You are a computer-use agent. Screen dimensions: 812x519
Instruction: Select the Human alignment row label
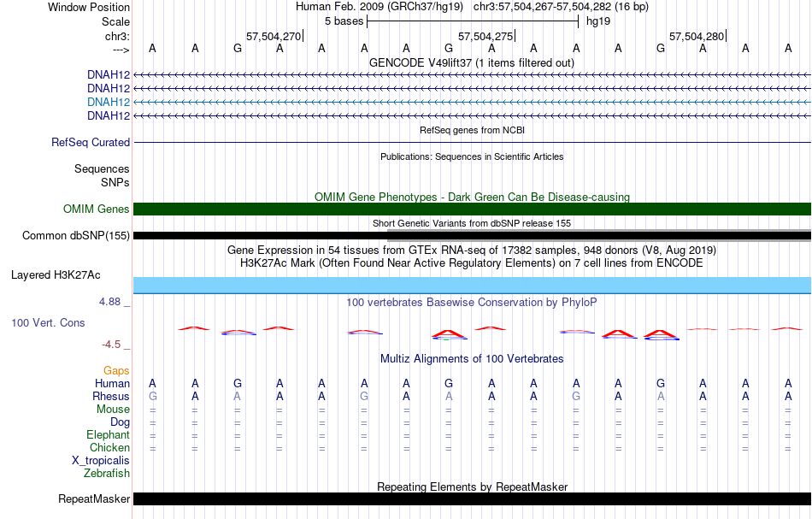(112, 383)
